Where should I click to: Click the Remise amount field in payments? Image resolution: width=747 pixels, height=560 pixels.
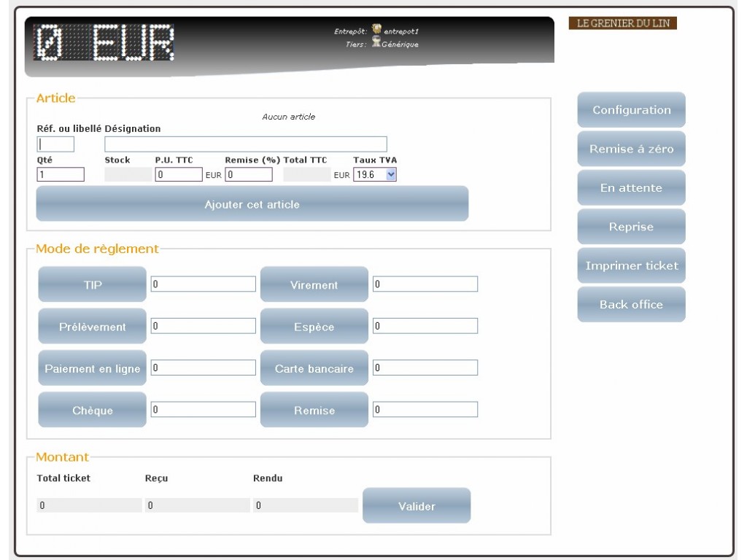(x=425, y=410)
